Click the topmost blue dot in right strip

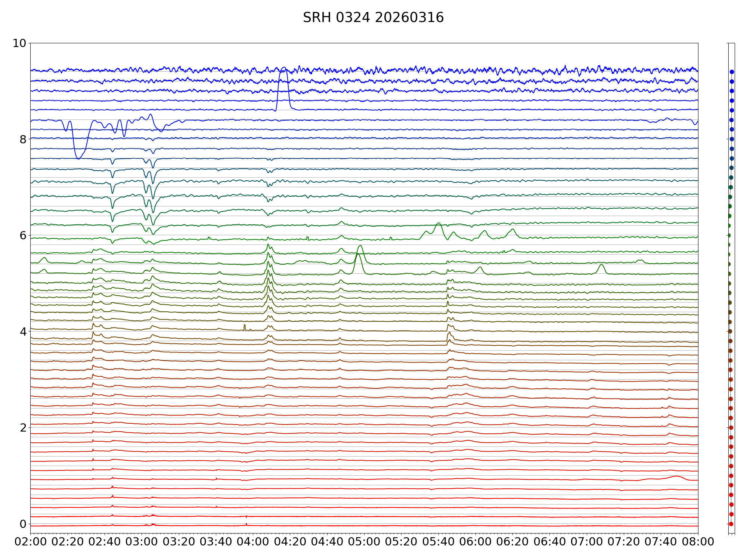point(732,72)
